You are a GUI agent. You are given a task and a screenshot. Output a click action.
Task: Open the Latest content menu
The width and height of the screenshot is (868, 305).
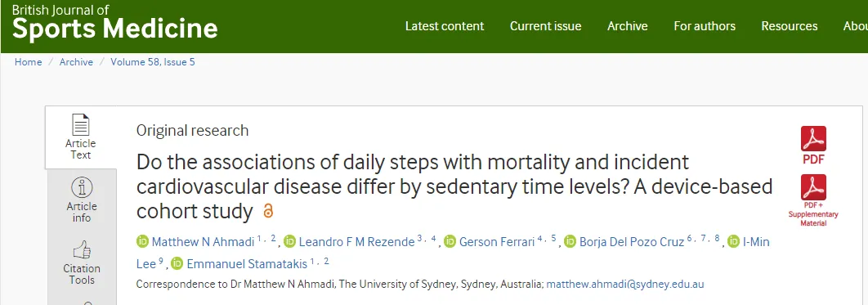(445, 26)
